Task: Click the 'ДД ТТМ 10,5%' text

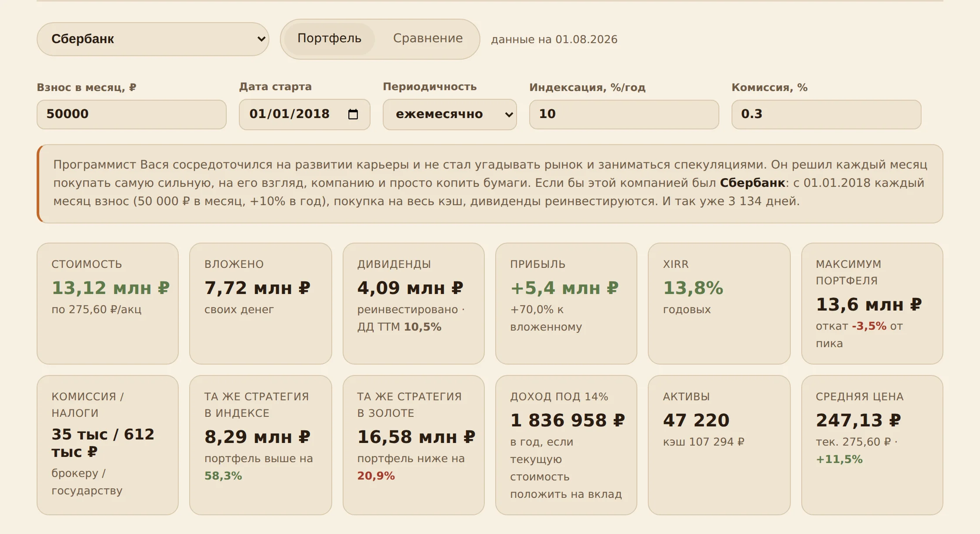Action: click(399, 327)
